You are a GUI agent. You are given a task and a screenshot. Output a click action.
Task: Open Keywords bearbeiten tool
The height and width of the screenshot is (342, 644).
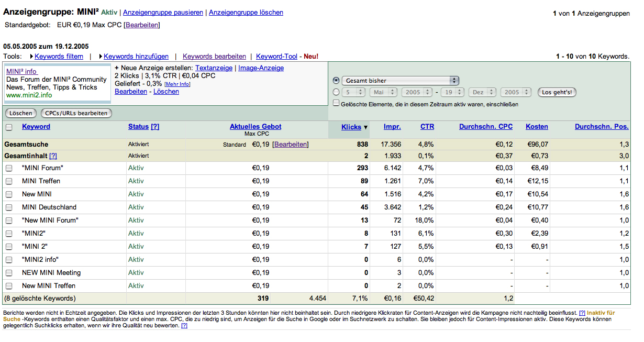(214, 57)
